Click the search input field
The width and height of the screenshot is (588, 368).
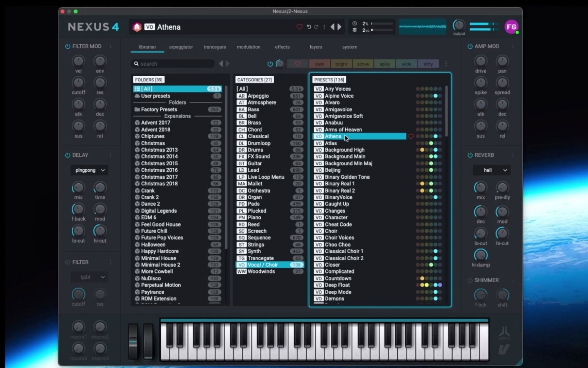coord(173,64)
